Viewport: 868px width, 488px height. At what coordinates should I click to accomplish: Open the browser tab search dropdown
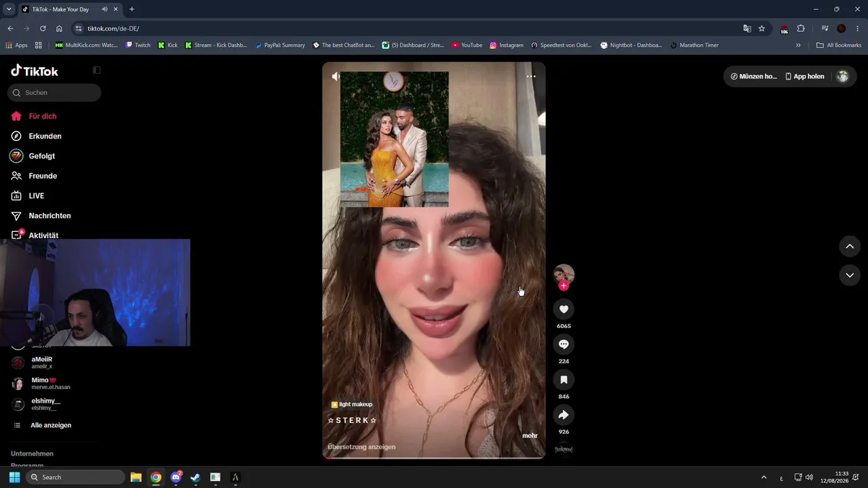(9, 9)
